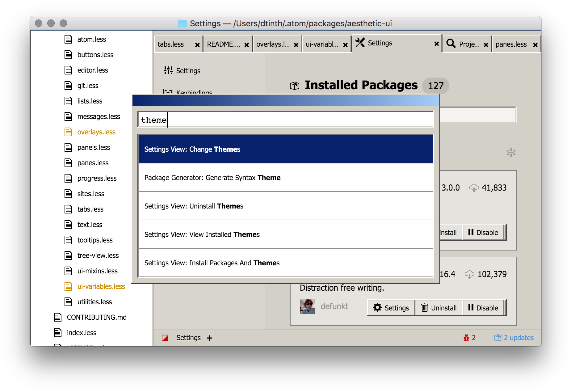Viewport: 571px width, 392px height.
Task: Click the star icon above package cards
Action: point(511,152)
